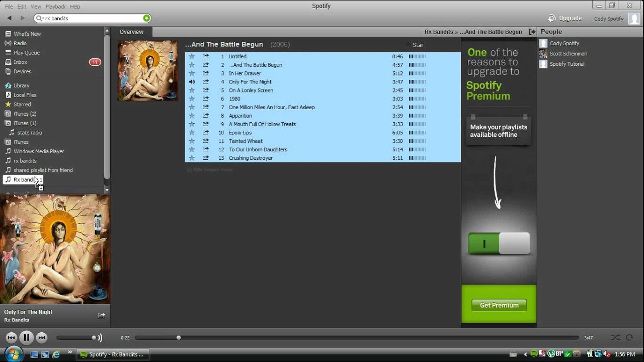The height and width of the screenshot is (362, 644).
Task: Open the Playback menu
Action: pyautogui.click(x=55, y=7)
